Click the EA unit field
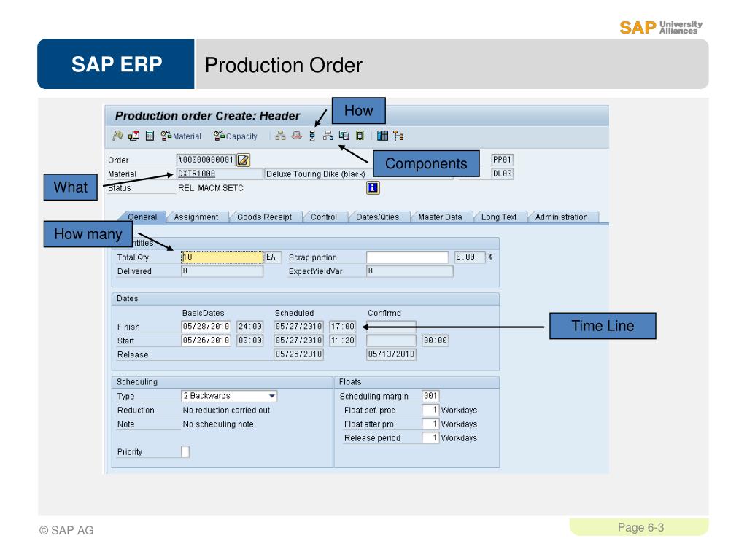The height and width of the screenshot is (560, 747). point(273,257)
